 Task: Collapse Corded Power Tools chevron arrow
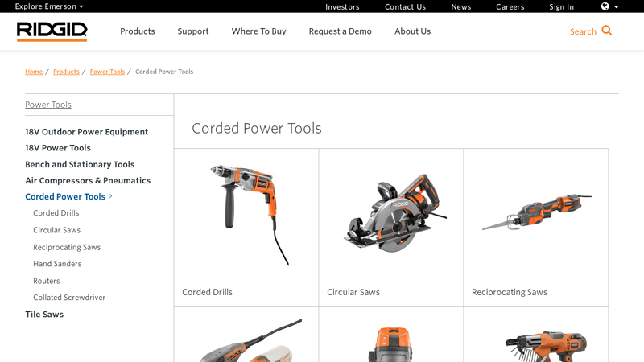click(x=110, y=196)
